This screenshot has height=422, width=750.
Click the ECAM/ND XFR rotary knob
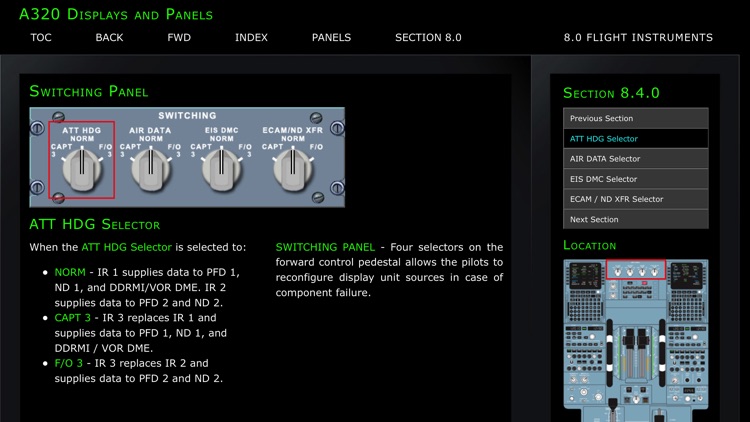click(293, 168)
